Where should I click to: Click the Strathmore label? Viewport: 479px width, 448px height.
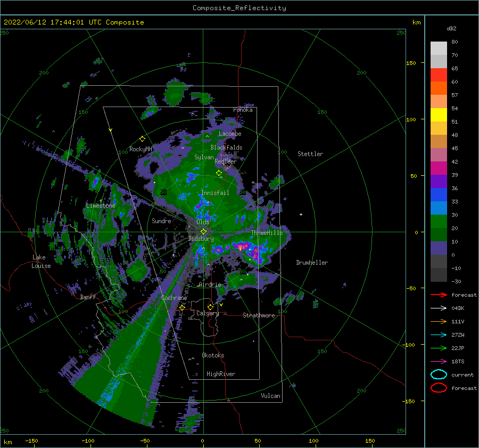[x=259, y=315]
